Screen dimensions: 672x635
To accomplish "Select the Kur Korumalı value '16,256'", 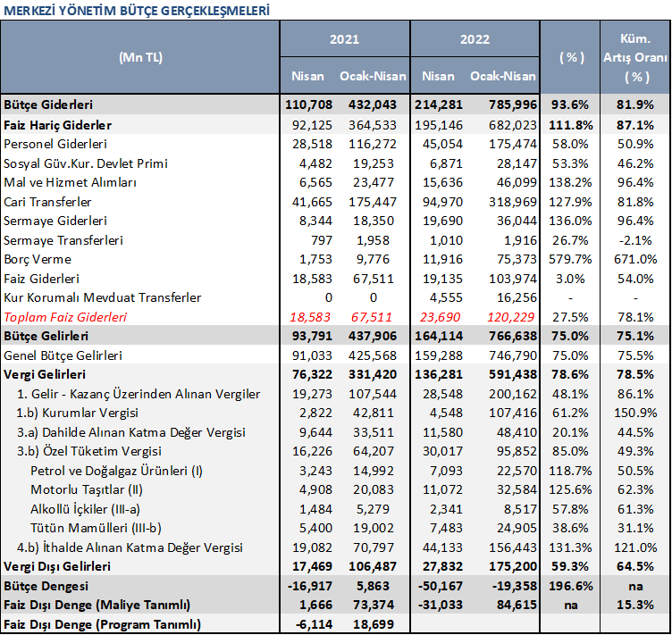I will [x=517, y=297].
